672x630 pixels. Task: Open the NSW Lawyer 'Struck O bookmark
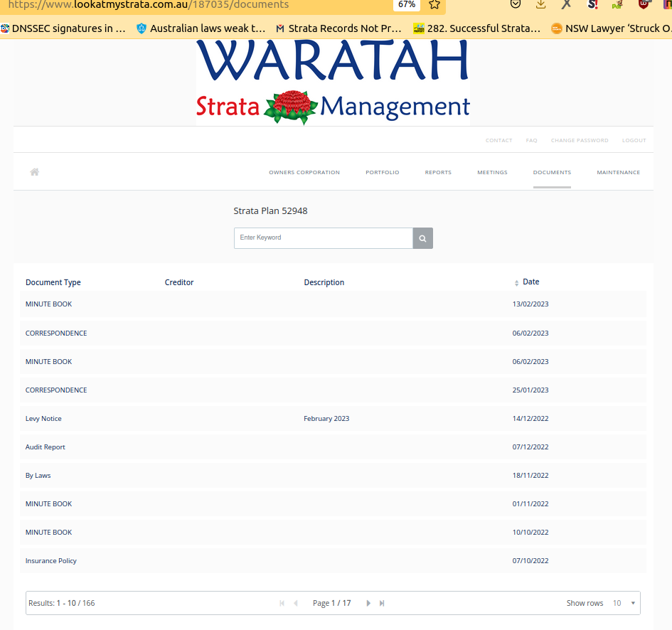(611, 28)
